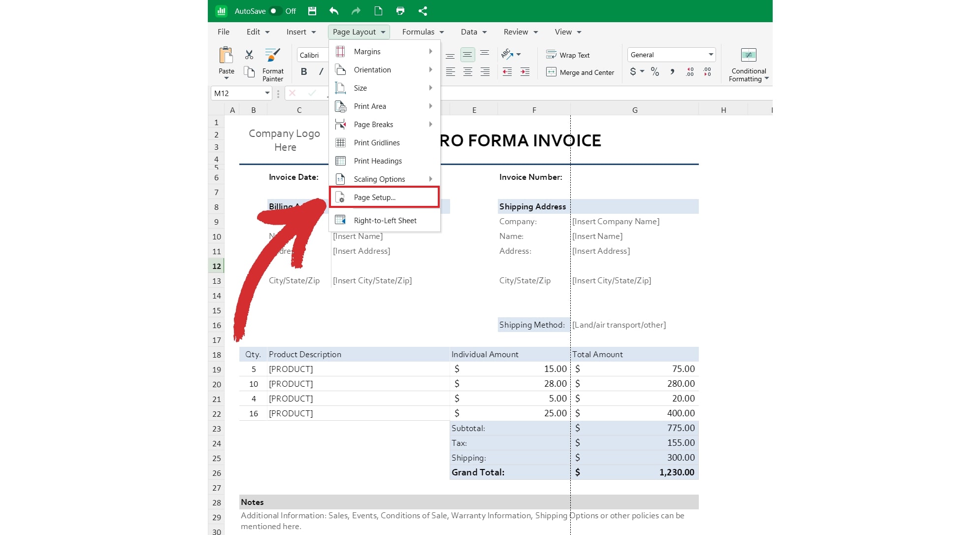Share the workbook
Screen dimensions: 980x535
(423, 11)
